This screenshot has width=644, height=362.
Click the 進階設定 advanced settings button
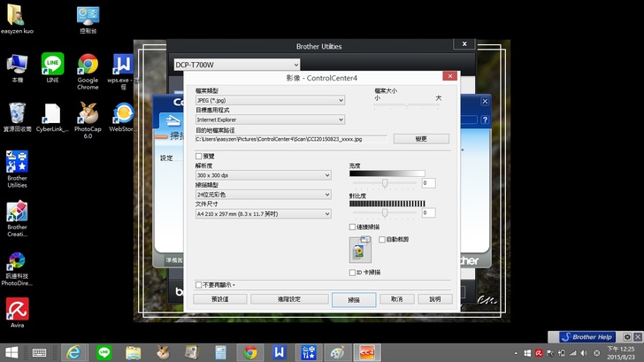coord(289,299)
